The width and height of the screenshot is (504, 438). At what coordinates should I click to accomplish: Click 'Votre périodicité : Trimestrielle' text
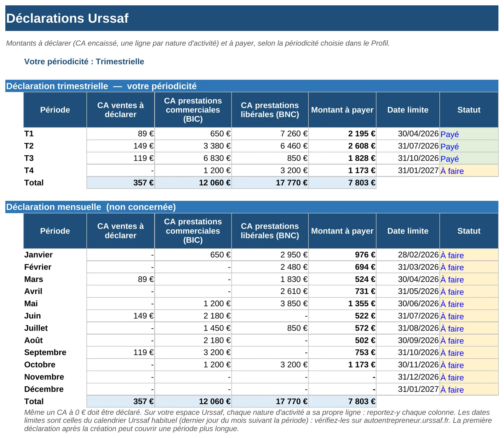(84, 61)
